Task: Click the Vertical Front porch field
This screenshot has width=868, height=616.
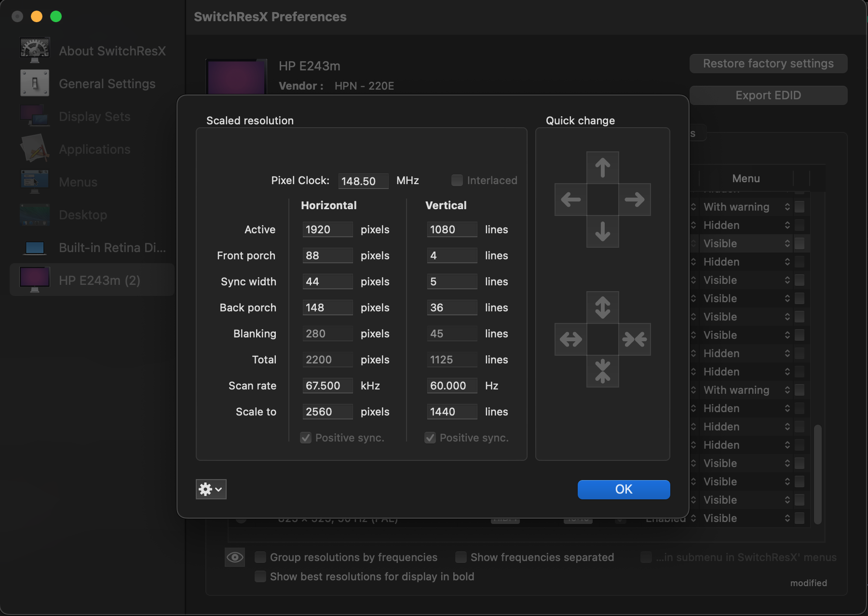Action: 452,255
